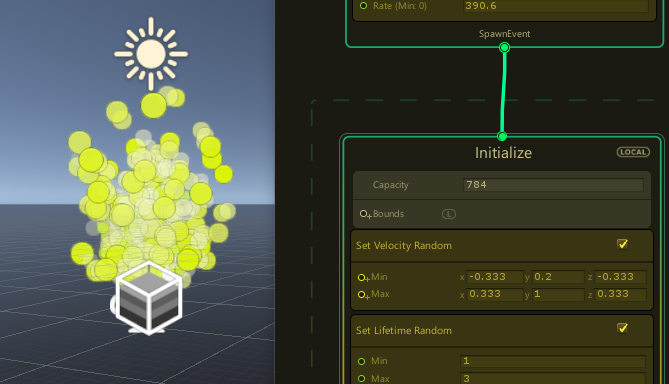The height and width of the screenshot is (384, 669).
Task: Click the Lifetime Min slot port
Action: click(362, 361)
